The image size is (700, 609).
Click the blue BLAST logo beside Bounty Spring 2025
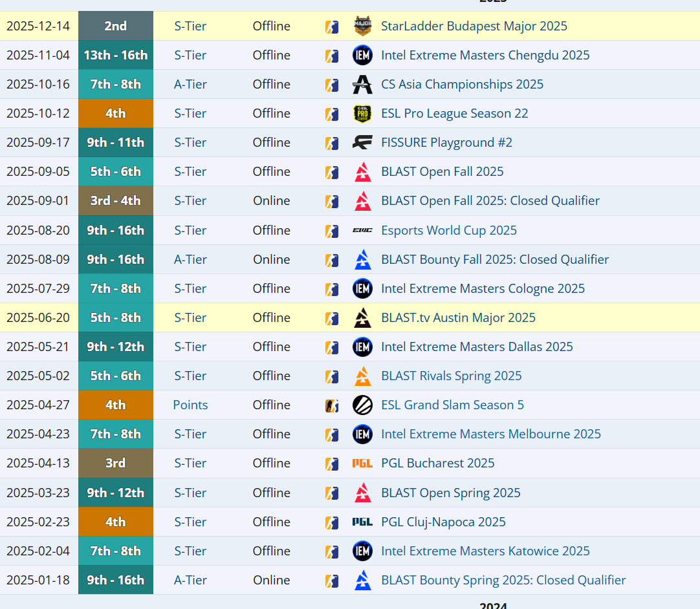point(362,580)
